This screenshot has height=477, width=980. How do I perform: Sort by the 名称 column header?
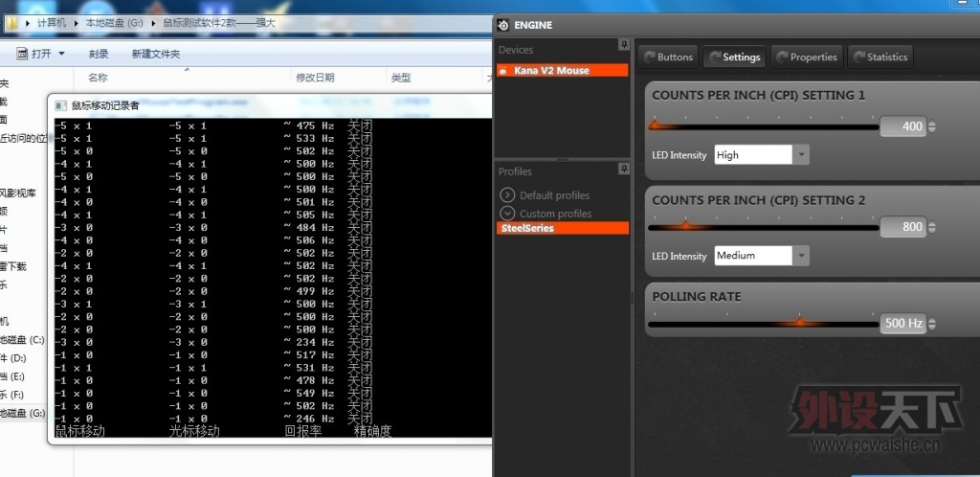point(98,78)
